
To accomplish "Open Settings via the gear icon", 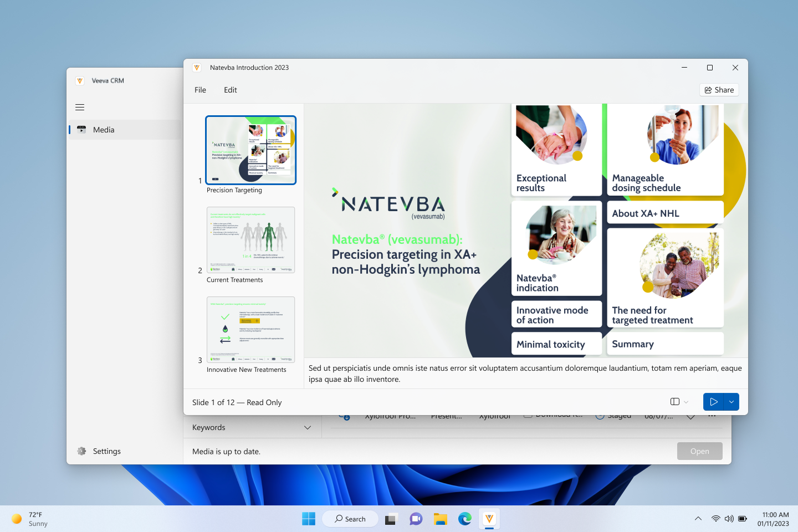I will pos(82,451).
